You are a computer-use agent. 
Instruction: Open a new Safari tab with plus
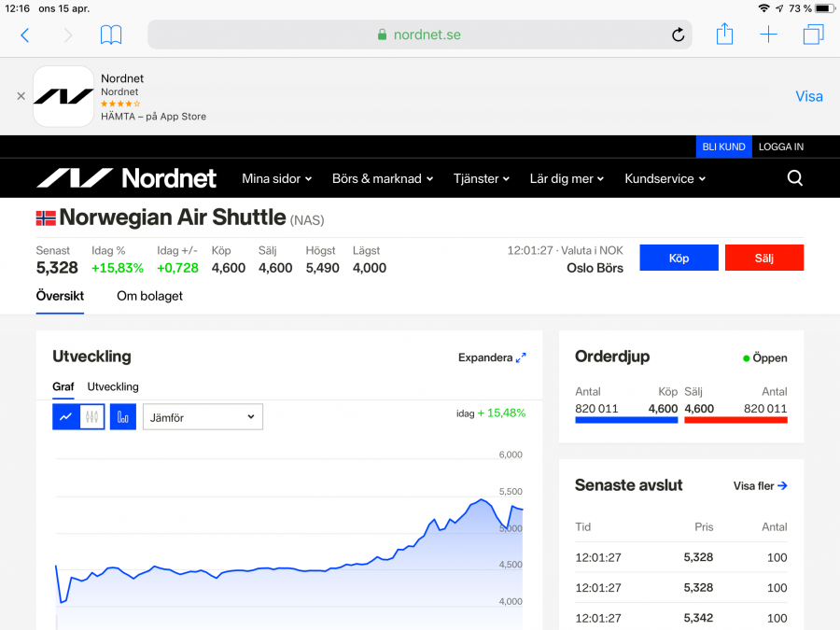click(x=768, y=35)
